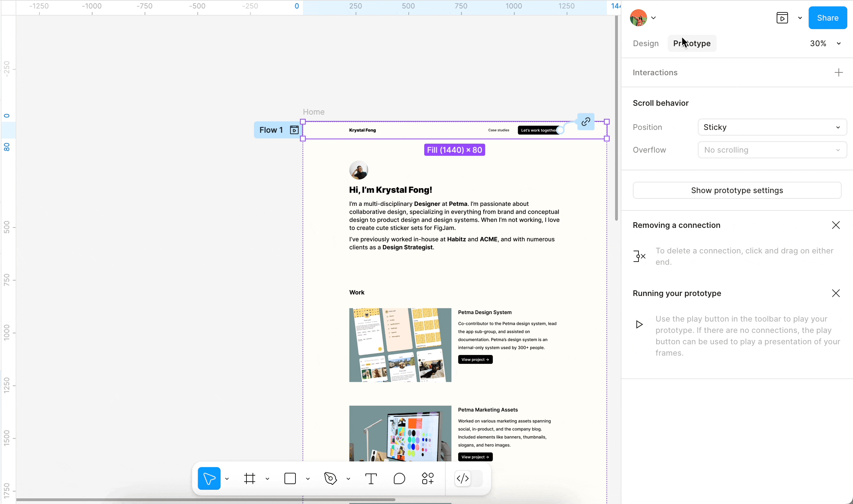Add a new interaction with plus icon
The width and height of the screenshot is (853, 504).
coord(838,72)
